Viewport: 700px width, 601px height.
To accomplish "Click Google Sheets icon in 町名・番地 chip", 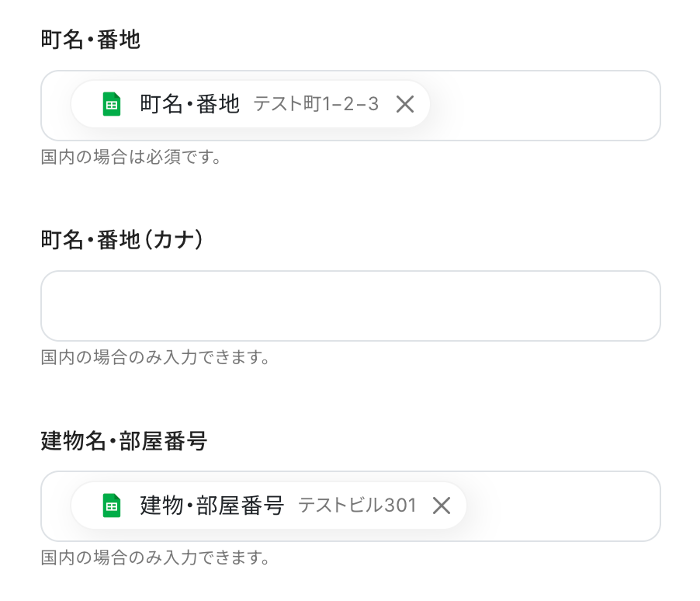I will [112, 104].
